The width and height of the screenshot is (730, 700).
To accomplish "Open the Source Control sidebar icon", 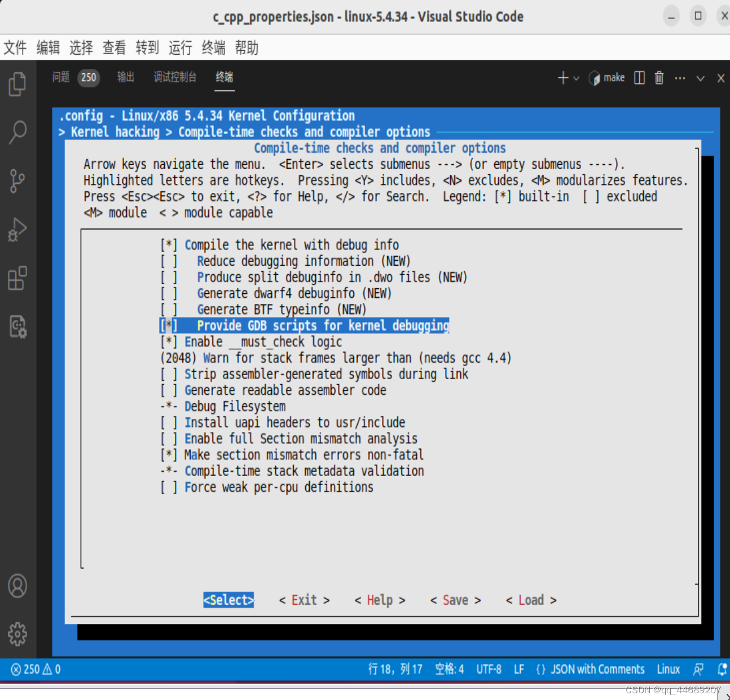I will 17,180.
